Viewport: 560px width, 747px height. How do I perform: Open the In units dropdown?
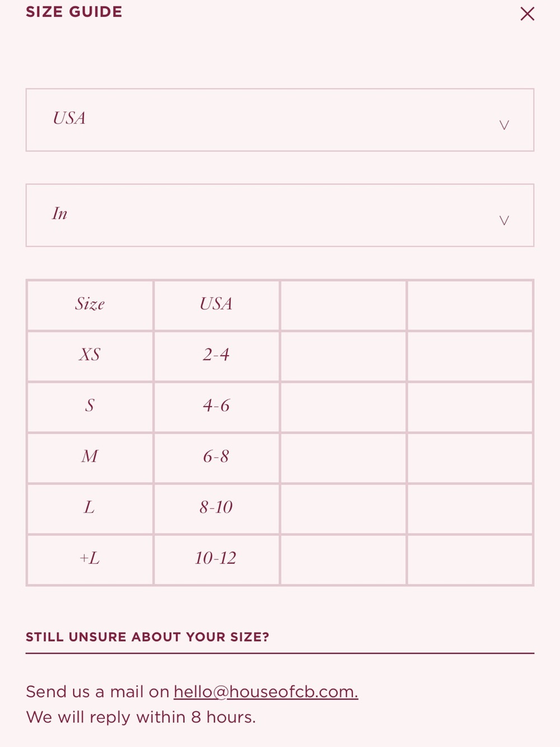[280, 215]
